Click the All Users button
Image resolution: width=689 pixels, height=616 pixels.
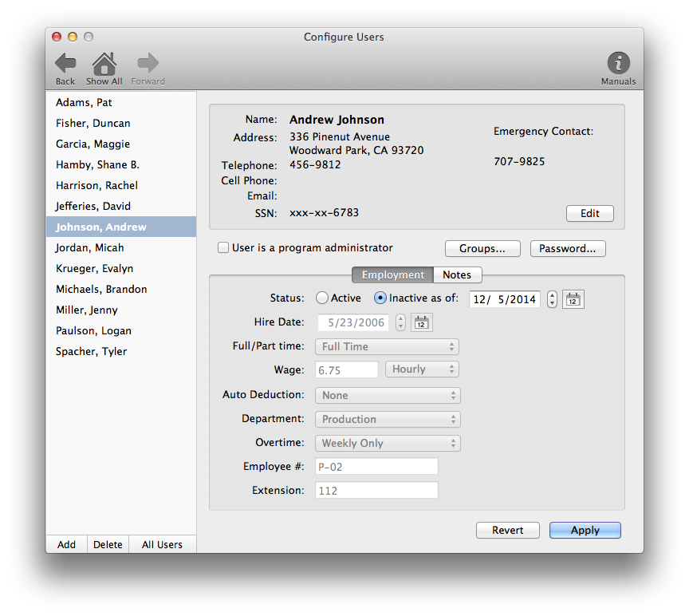click(x=162, y=544)
